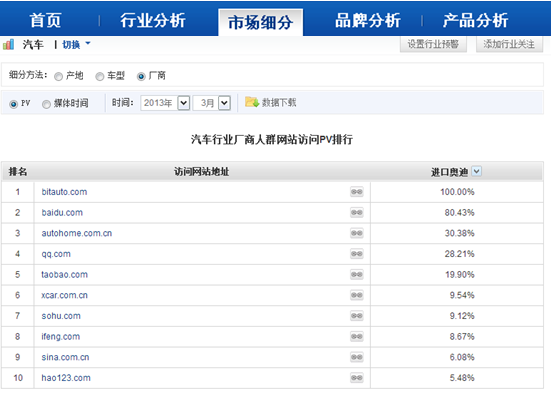This screenshot has height=395, width=552.
Task: Open the sina.com.cn link
Action: tap(65, 357)
